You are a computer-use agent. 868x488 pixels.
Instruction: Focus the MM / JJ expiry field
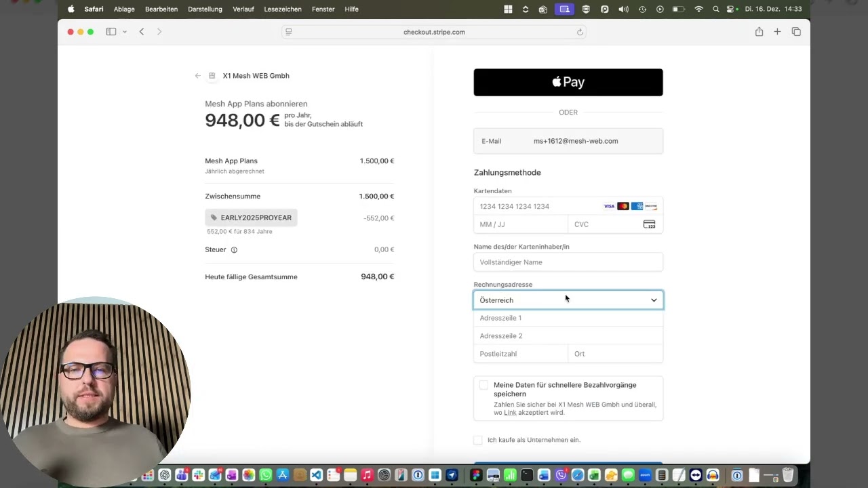521,224
